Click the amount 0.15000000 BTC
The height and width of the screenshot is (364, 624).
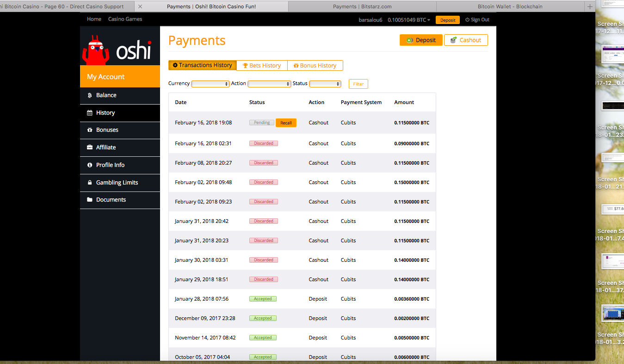click(x=412, y=182)
